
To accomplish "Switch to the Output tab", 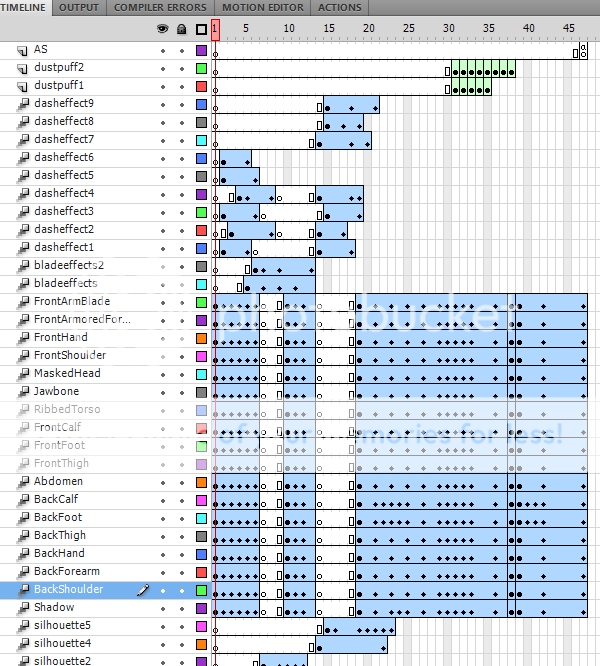I will click(x=79, y=7).
